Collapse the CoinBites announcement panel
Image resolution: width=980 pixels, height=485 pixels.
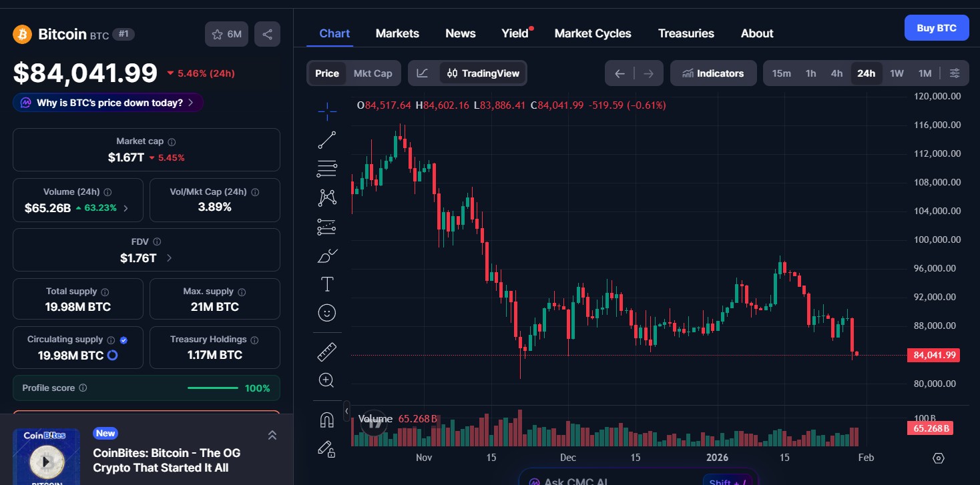(272, 434)
